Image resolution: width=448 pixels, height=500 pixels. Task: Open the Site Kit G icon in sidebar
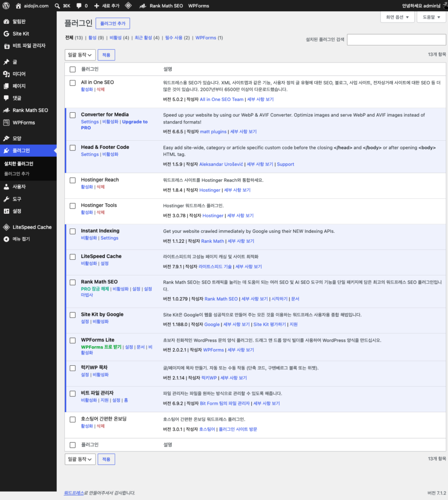click(x=6, y=34)
